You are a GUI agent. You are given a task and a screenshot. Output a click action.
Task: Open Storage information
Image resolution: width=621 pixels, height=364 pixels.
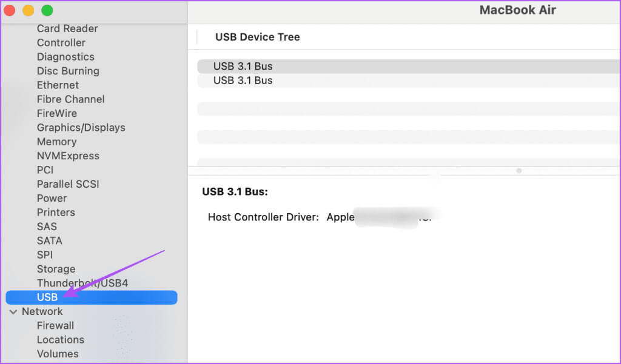[56, 269]
